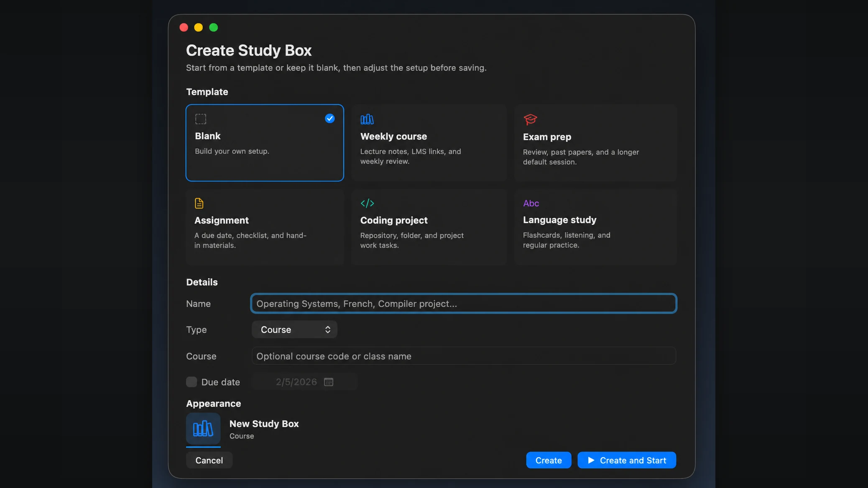Click the optional Course code field
The height and width of the screenshot is (488, 868).
tap(464, 356)
